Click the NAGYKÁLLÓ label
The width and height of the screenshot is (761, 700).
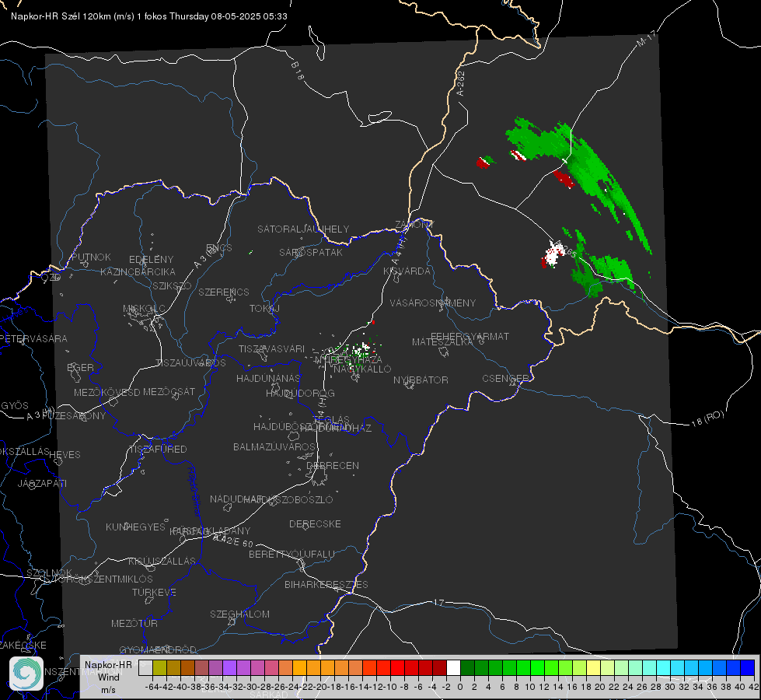click(362, 369)
